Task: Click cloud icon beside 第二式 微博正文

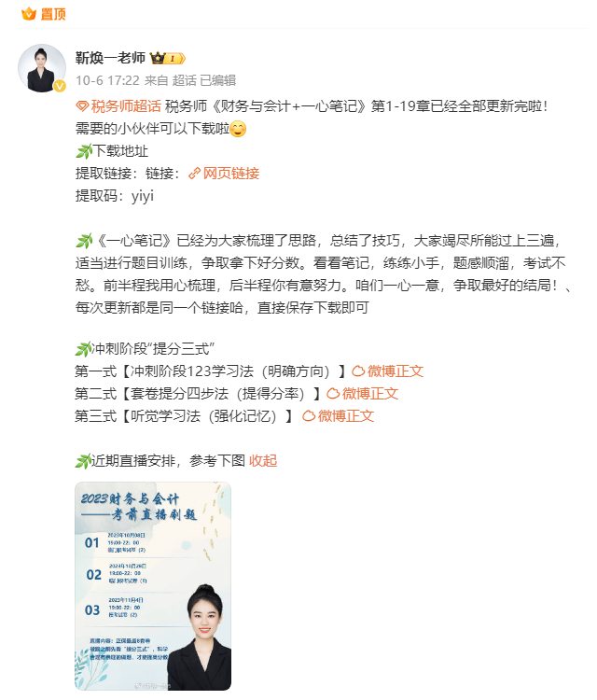Action: pos(333,393)
